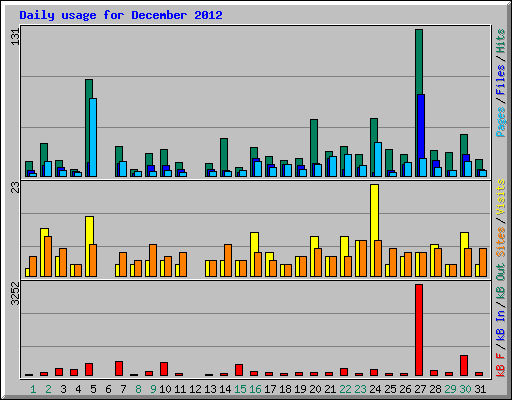The height and width of the screenshot is (400, 512).
Task: Click the 'Visits' legend label
Action: (x=501, y=198)
